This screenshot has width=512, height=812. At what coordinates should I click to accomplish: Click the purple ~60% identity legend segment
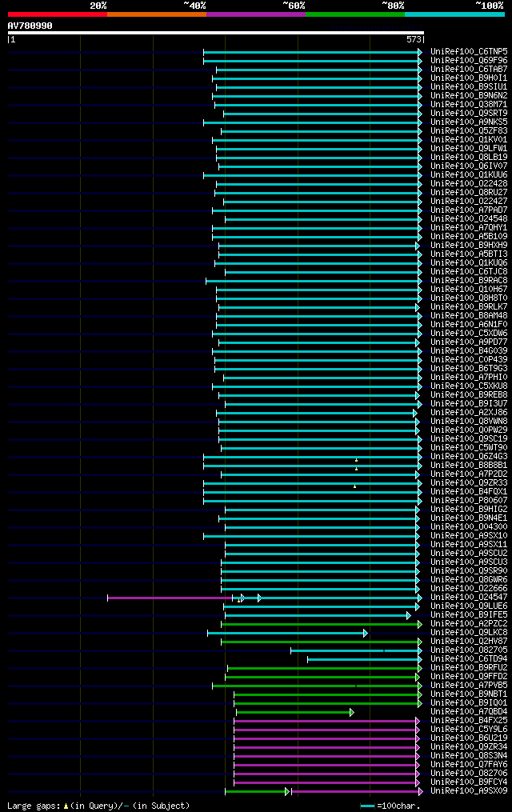pos(256,14)
